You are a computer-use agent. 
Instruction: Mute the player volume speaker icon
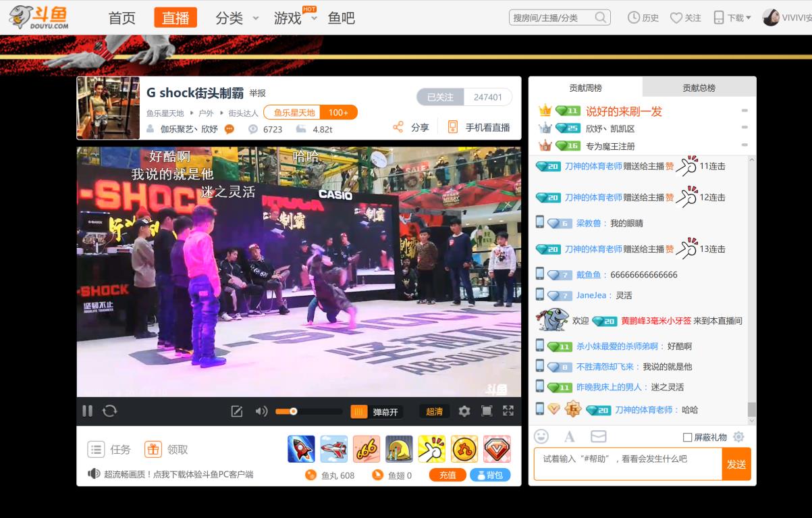tap(261, 411)
